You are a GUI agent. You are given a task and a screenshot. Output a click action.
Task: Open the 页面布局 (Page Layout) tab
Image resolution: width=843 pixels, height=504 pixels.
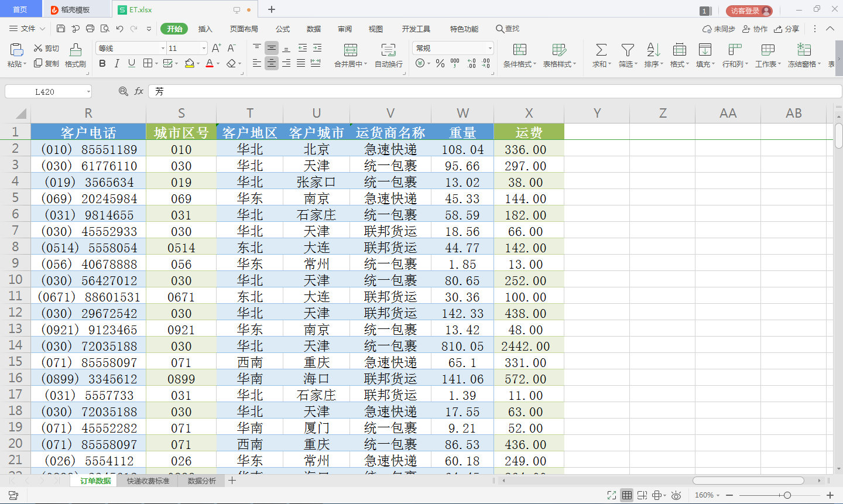tap(244, 29)
